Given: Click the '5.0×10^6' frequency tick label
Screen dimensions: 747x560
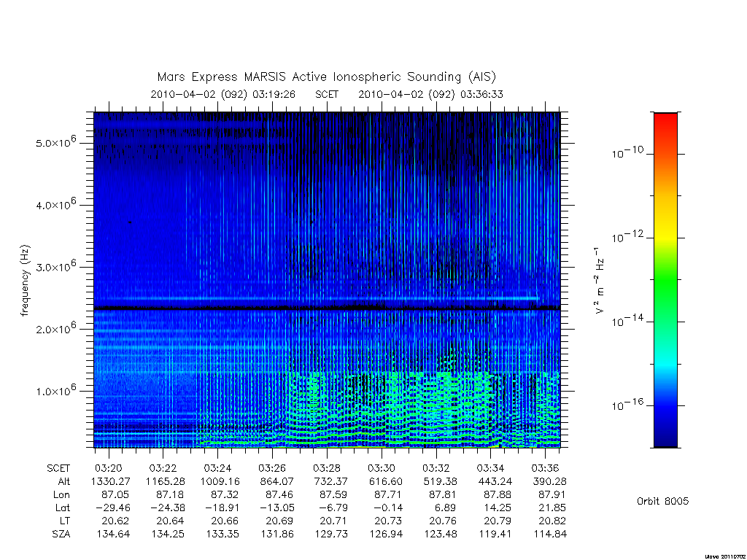Looking at the screenshot, I should tap(56, 142).
